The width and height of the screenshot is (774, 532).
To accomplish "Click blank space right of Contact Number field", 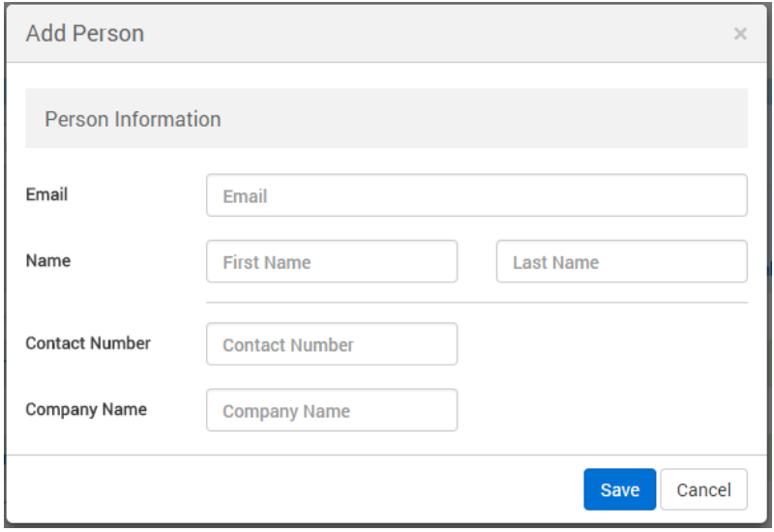I will (600, 344).
